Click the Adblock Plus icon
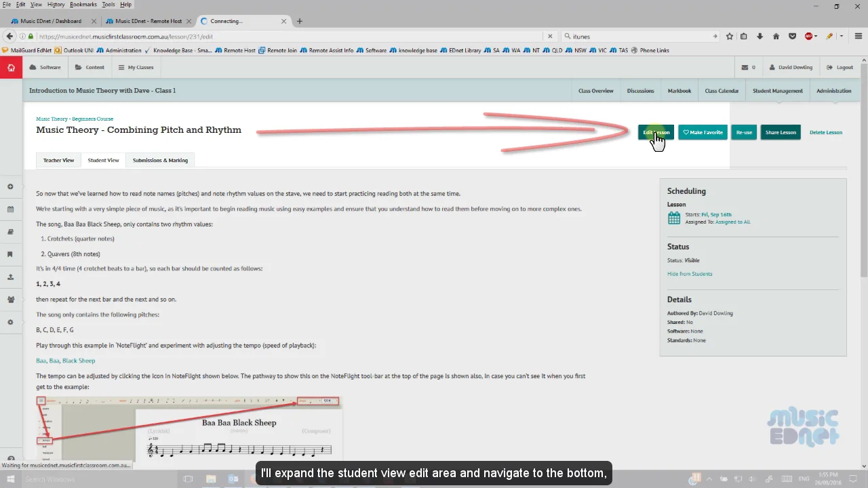 (x=808, y=37)
